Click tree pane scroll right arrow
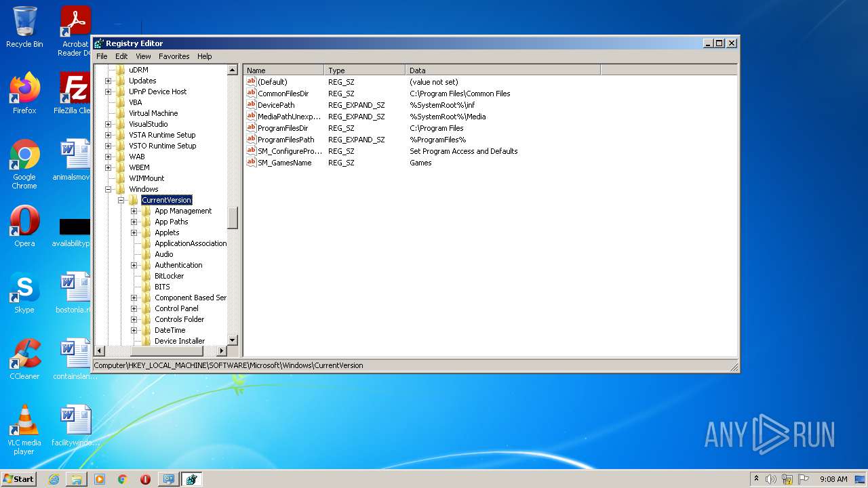Image resolution: width=868 pixels, height=488 pixels. point(221,350)
